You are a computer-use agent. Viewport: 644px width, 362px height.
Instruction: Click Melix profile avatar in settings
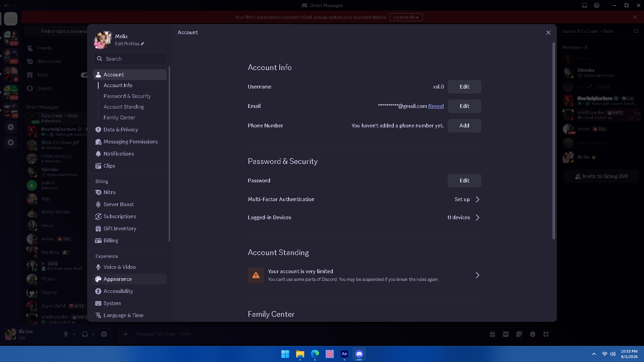pyautogui.click(x=103, y=40)
